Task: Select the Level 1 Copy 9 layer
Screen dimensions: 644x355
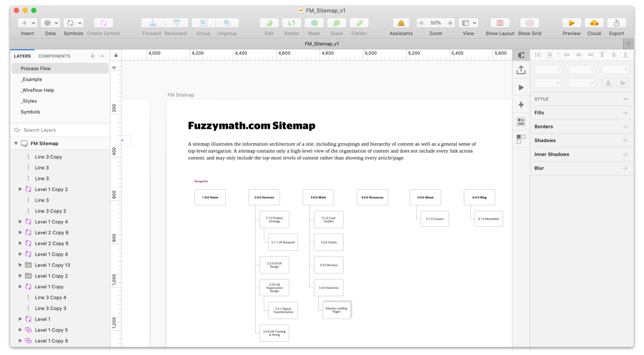Action: (x=60, y=341)
